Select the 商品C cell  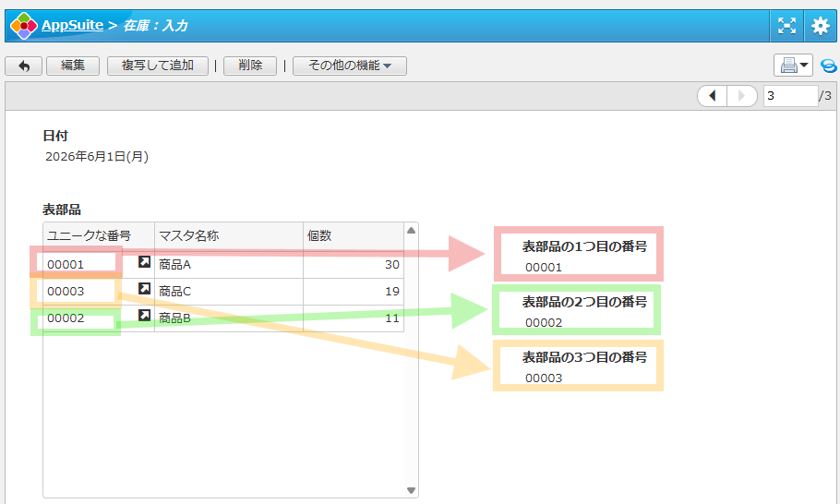[x=229, y=292]
